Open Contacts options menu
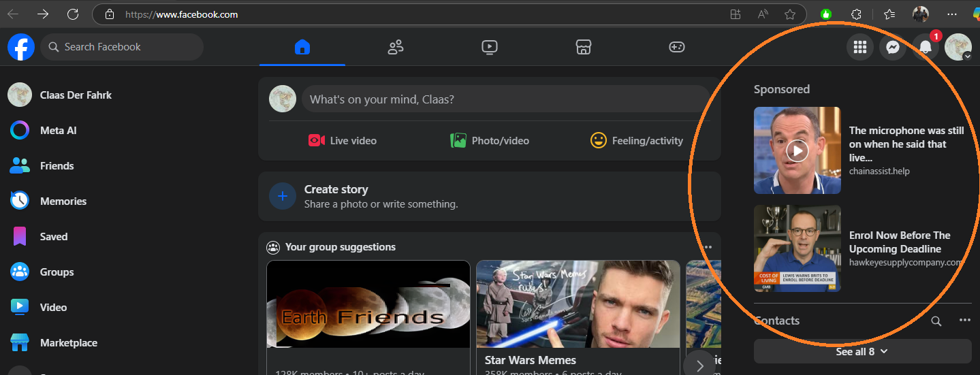The width and height of the screenshot is (980, 375). pos(965,321)
